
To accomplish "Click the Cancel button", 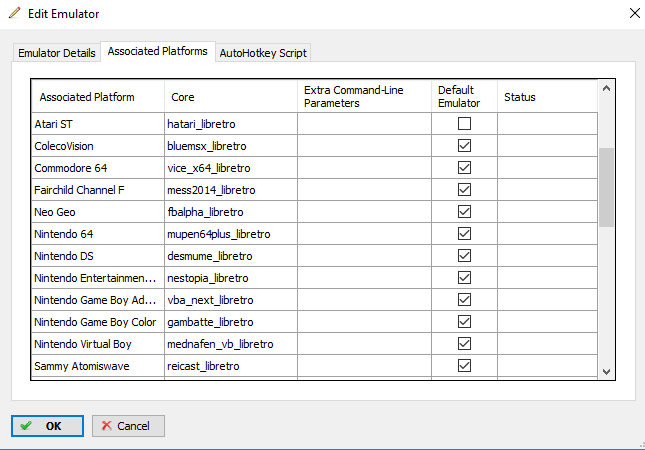I will [x=128, y=426].
